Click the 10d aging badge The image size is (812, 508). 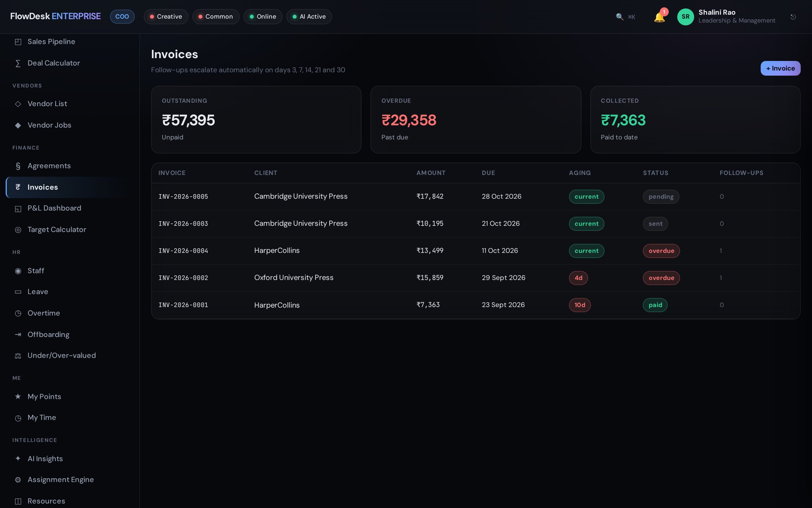580,305
